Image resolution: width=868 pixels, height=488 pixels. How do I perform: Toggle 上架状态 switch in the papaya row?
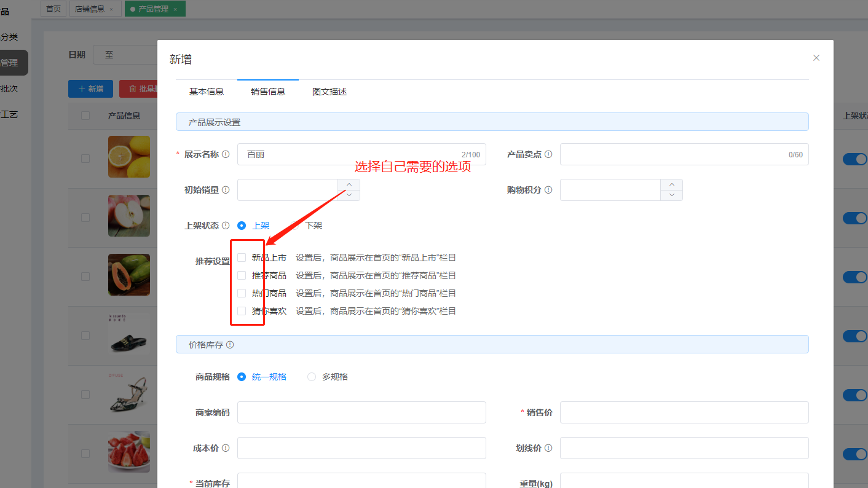coord(855,277)
